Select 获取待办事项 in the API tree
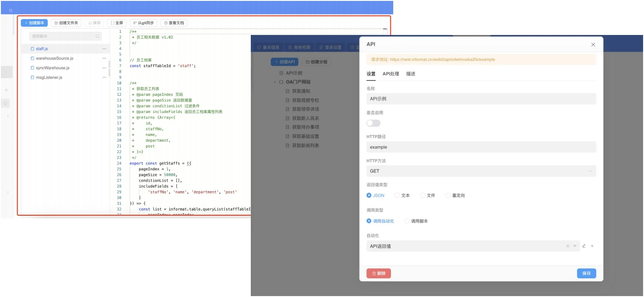644x297 pixels. [x=305, y=128]
